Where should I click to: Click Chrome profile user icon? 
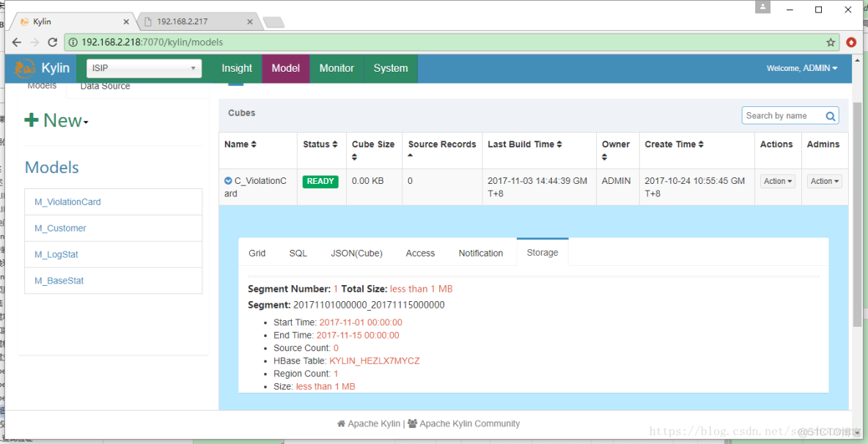[x=763, y=7]
